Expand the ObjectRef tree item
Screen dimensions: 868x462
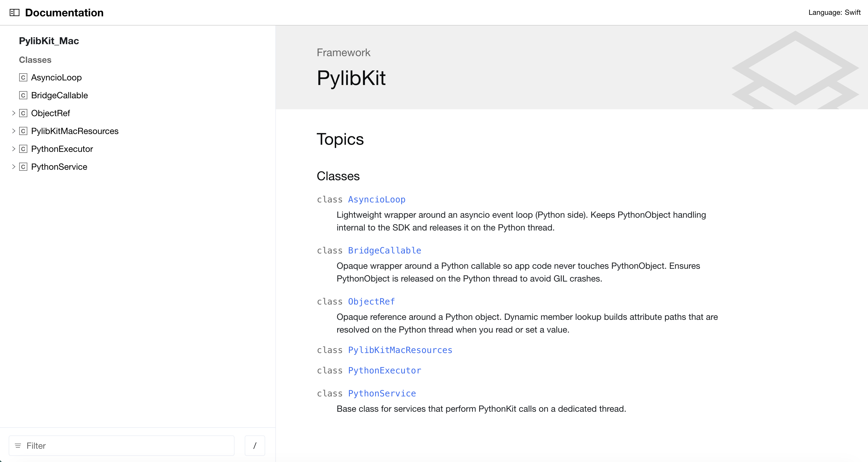pos(14,113)
